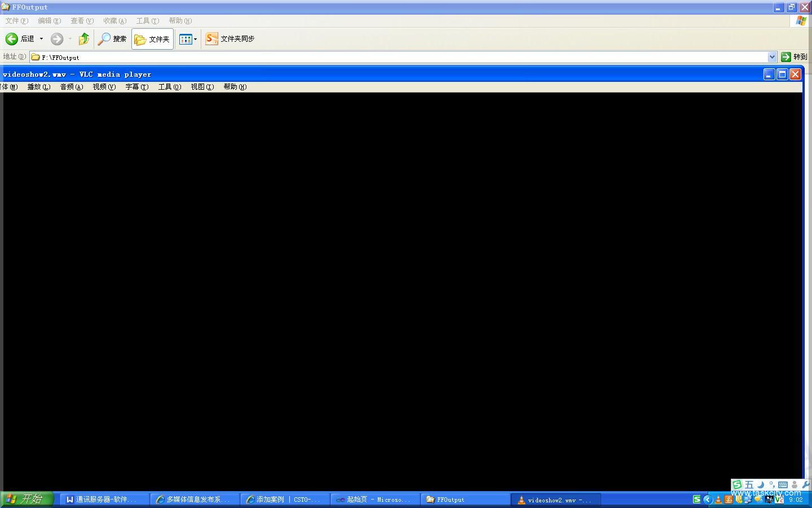
Task: Click the network computers icon in tray
Action: click(x=748, y=500)
